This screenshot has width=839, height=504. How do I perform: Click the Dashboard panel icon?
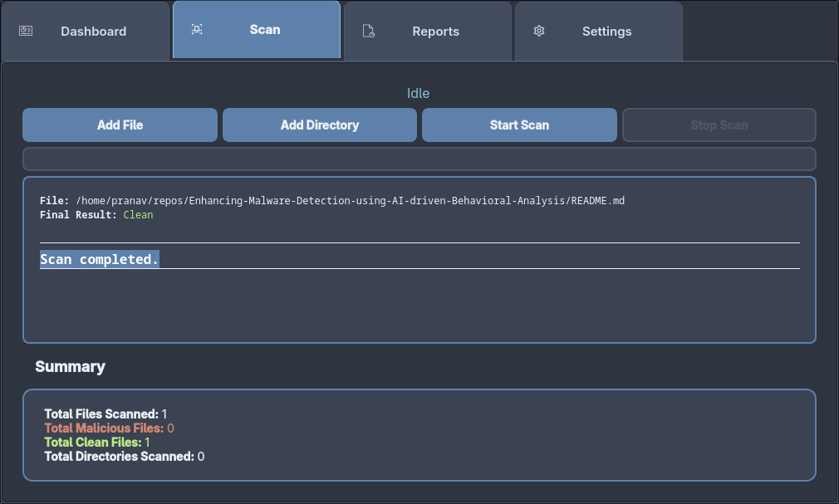[x=26, y=30]
